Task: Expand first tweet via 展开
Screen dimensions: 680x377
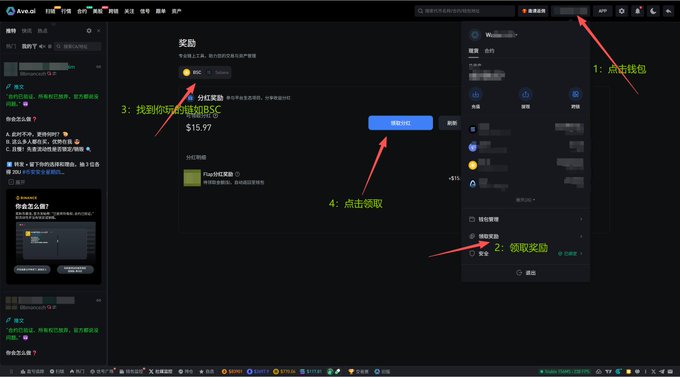Action: click(x=17, y=182)
